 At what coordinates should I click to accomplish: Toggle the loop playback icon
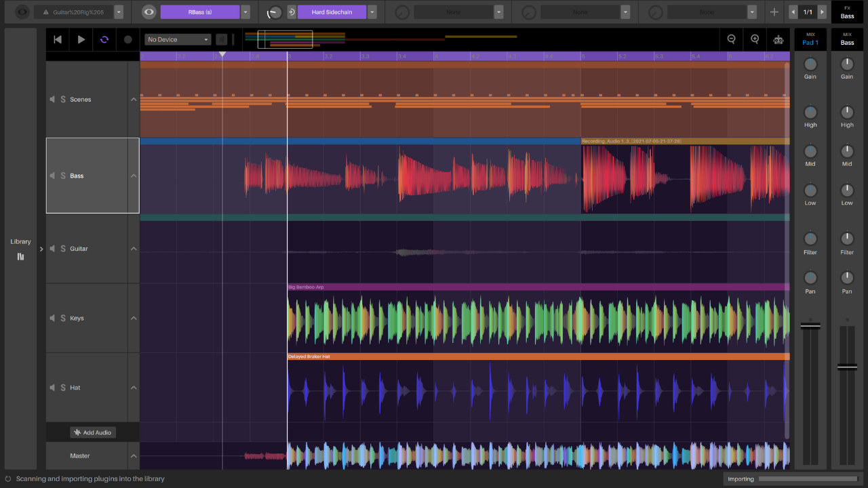(104, 39)
